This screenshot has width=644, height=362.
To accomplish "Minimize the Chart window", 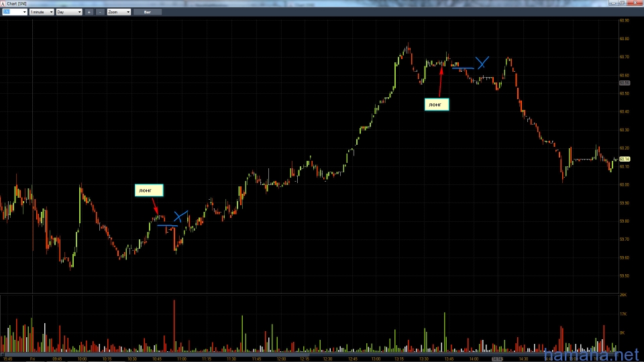I will pyautogui.click(x=613, y=3).
